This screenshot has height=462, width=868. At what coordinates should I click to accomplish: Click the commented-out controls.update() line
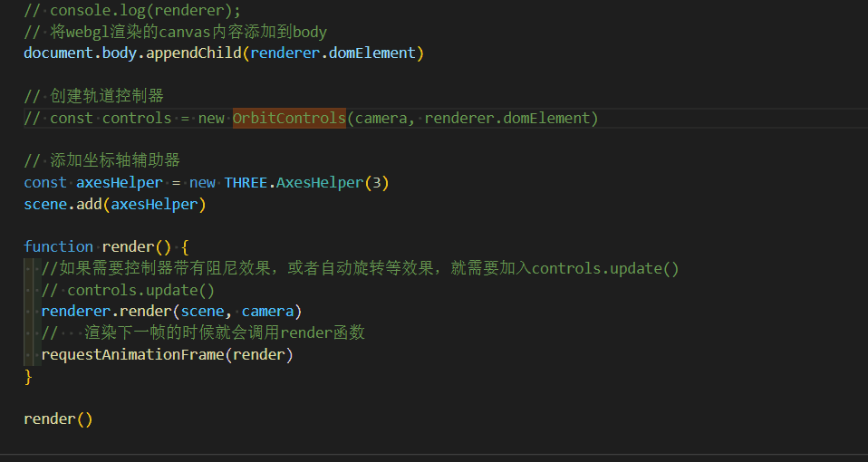(x=128, y=290)
